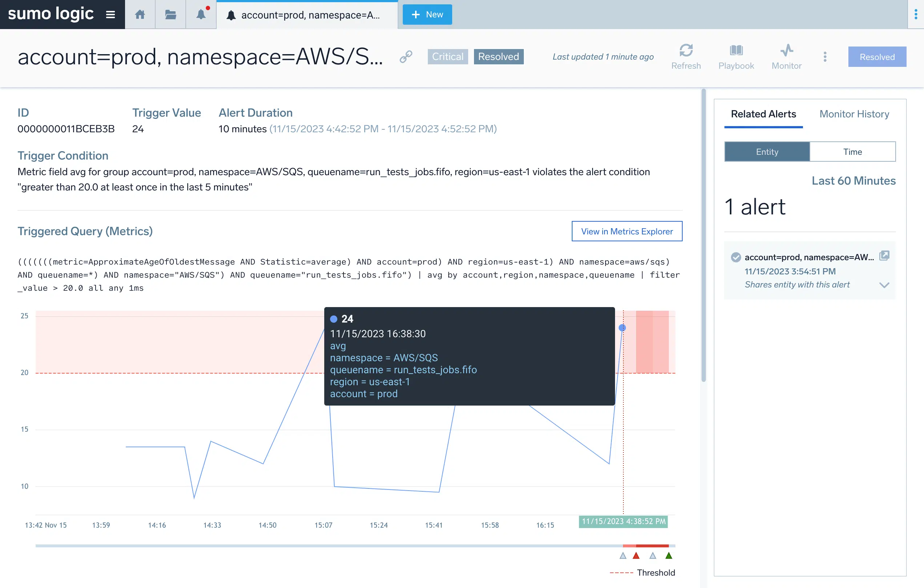Click the Refresh icon

pyautogui.click(x=686, y=51)
